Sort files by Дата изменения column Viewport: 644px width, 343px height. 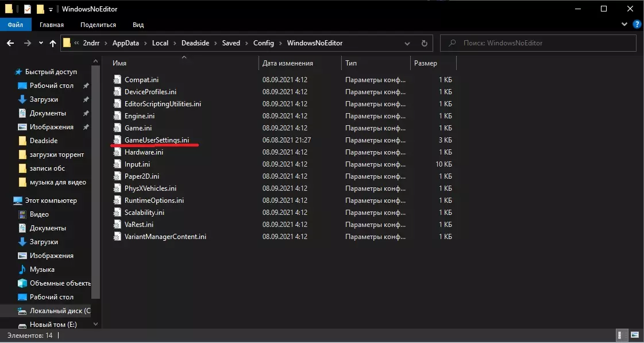coord(287,63)
